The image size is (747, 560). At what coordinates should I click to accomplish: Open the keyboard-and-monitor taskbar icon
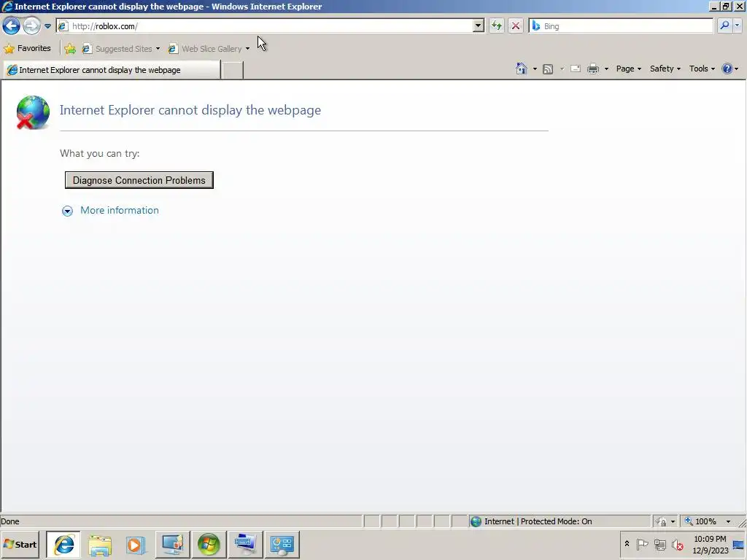[x=245, y=545]
